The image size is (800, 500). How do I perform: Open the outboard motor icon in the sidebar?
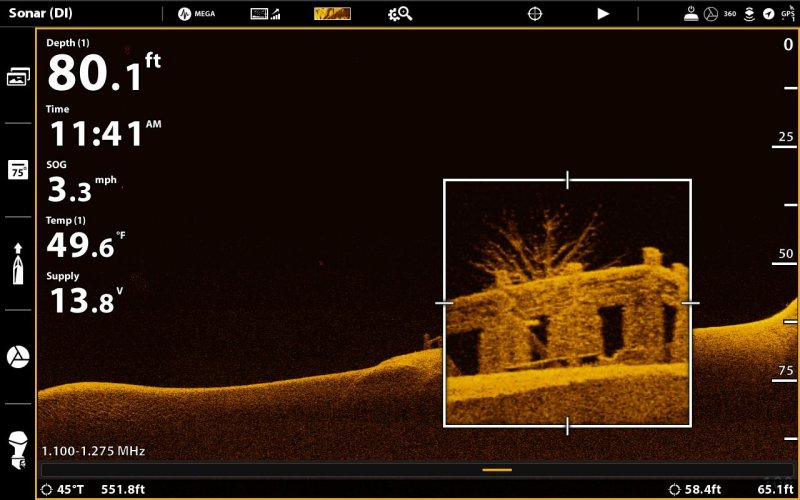18,449
